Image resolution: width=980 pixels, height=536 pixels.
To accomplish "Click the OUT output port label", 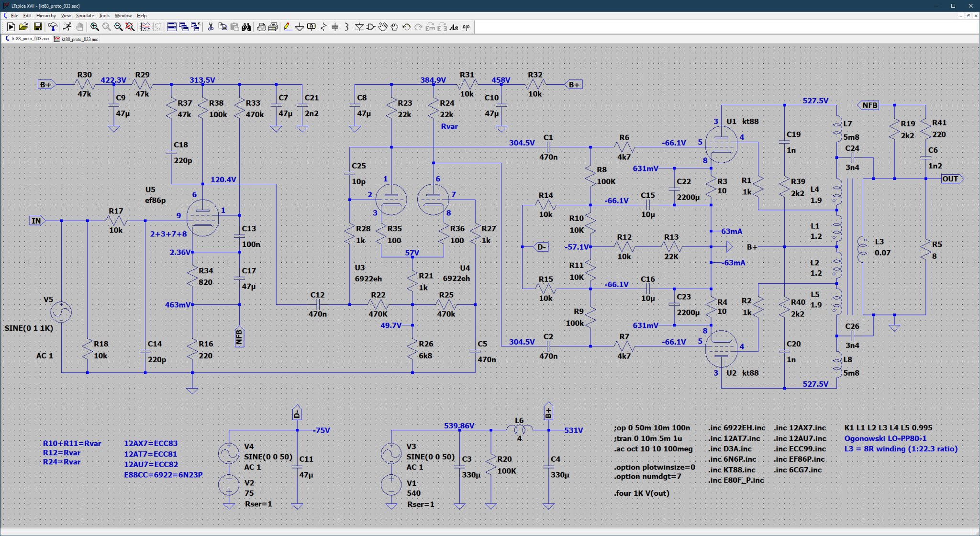I will (x=952, y=179).
